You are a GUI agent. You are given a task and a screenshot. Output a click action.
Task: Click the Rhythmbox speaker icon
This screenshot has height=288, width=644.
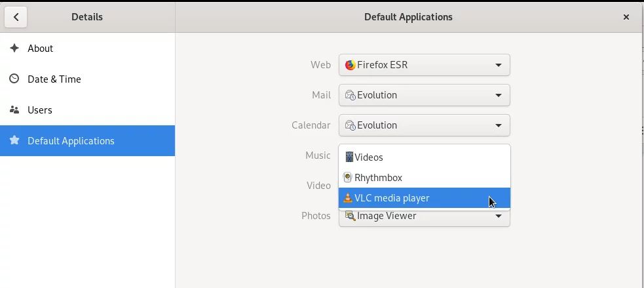click(348, 178)
